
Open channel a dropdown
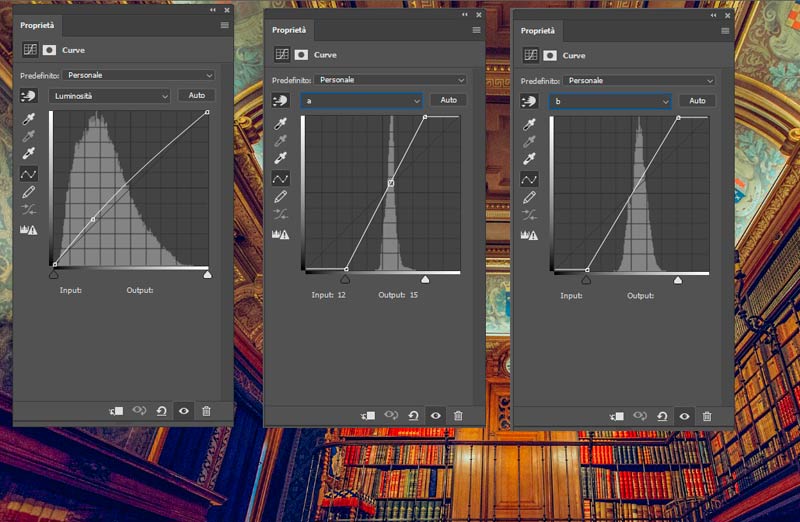tap(361, 101)
